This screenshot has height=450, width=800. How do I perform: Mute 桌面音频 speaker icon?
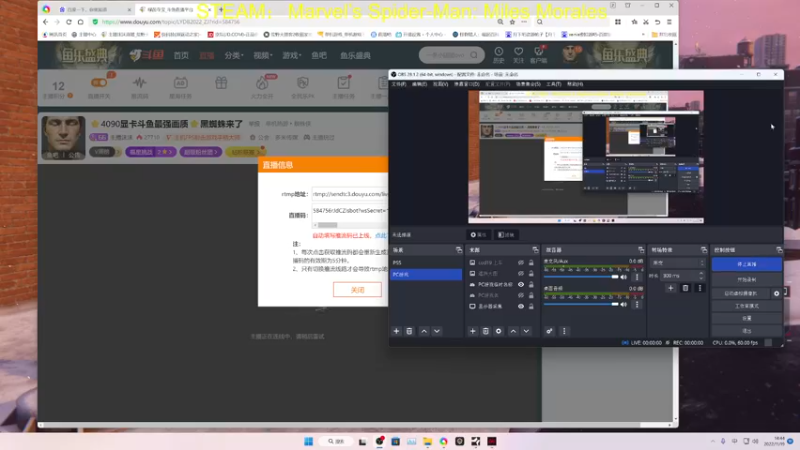click(623, 304)
